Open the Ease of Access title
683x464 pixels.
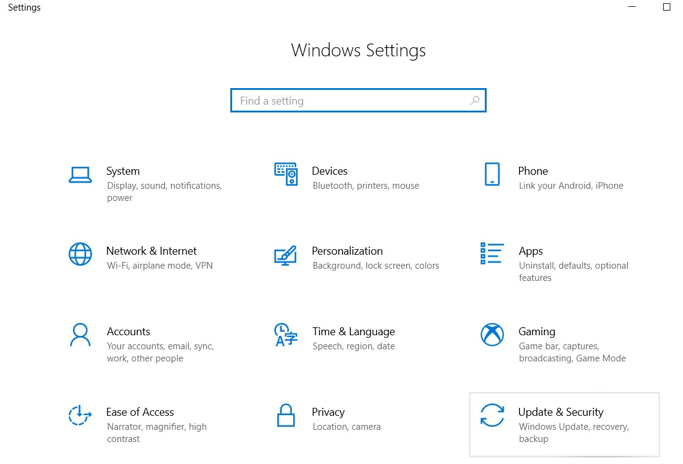(x=140, y=412)
